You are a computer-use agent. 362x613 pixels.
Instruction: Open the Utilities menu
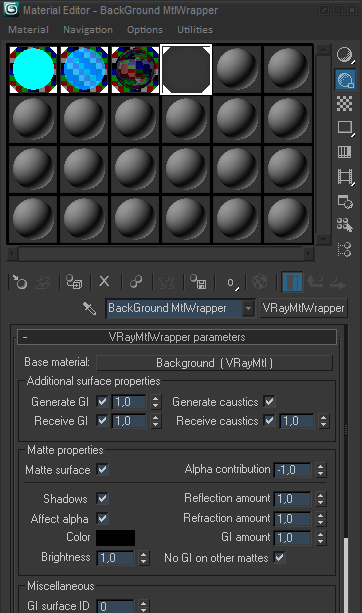point(195,30)
